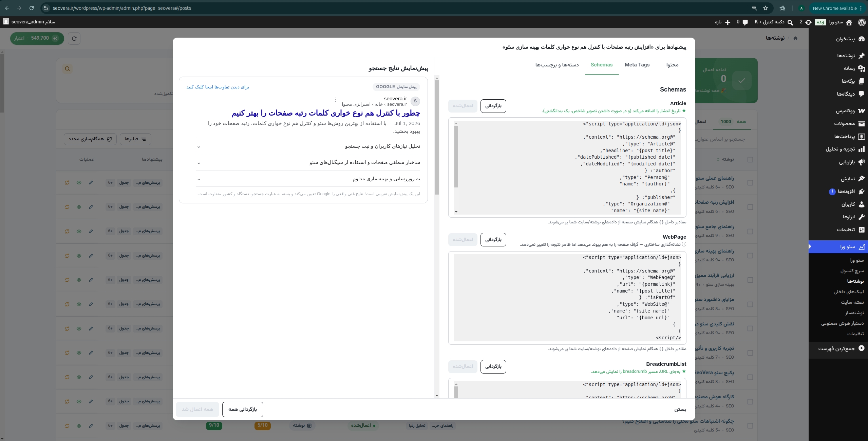Click the comments bubble icon in admin bar
This screenshot has height=441, width=868.
(x=745, y=22)
